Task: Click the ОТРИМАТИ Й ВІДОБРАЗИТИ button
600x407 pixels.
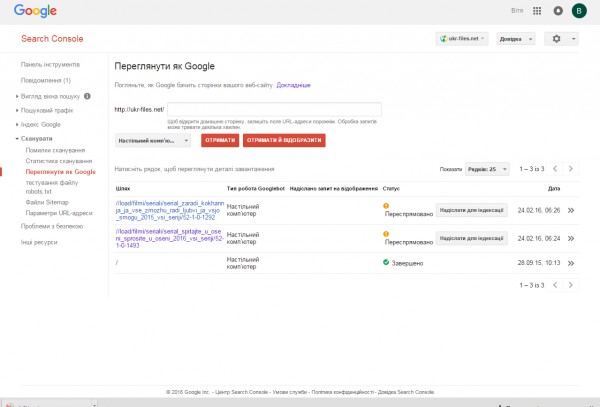Action: [x=284, y=140]
